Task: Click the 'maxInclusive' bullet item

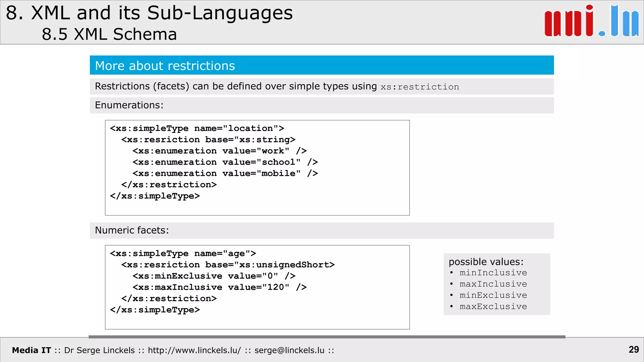Action: pyautogui.click(x=493, y=284)
